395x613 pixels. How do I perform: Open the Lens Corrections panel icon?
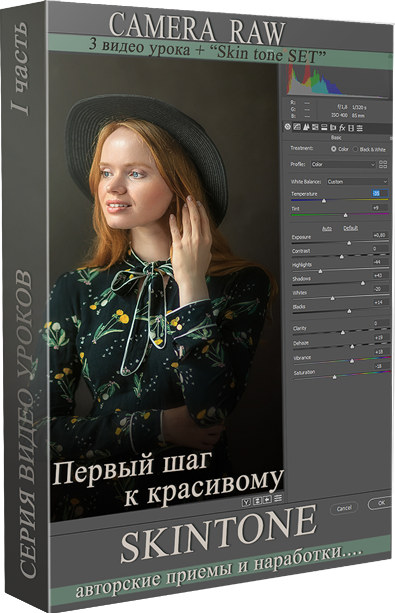(x=333, y=127)
